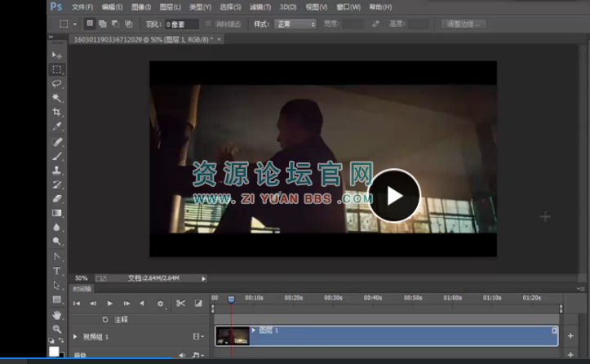Expand the 图层 1 clip properties
This screenshot has width=590, height=364.
(x=253, y=330)
